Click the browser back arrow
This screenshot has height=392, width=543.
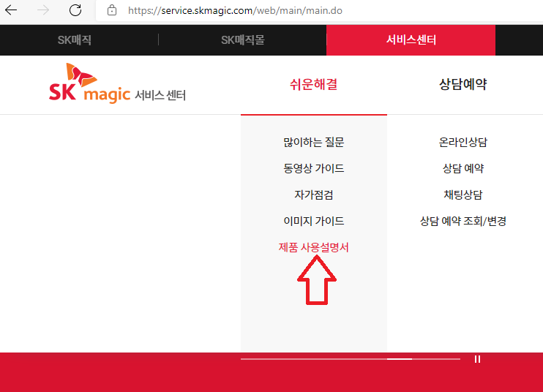coord(12,11)
